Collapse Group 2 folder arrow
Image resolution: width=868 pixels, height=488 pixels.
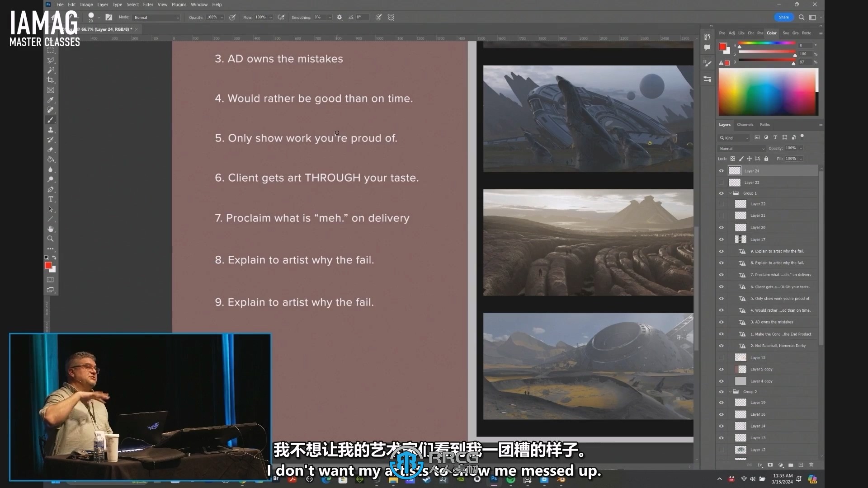click(730, 392)
